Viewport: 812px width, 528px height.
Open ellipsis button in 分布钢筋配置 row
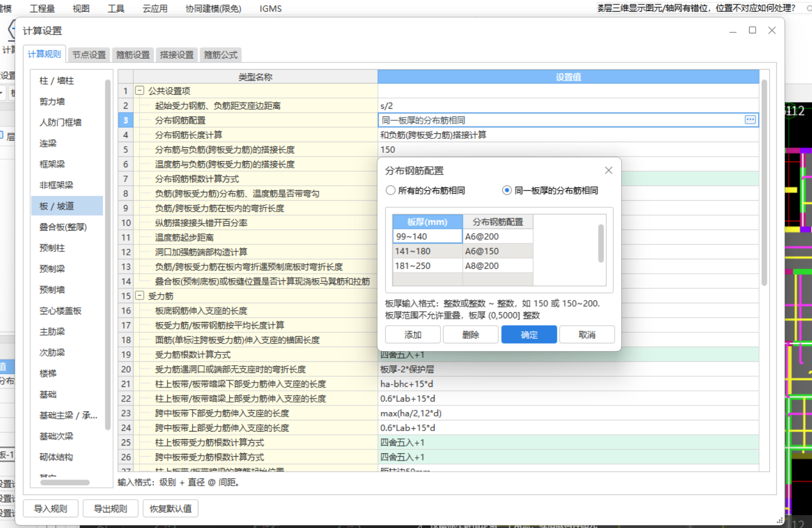[x=750, y=120]
